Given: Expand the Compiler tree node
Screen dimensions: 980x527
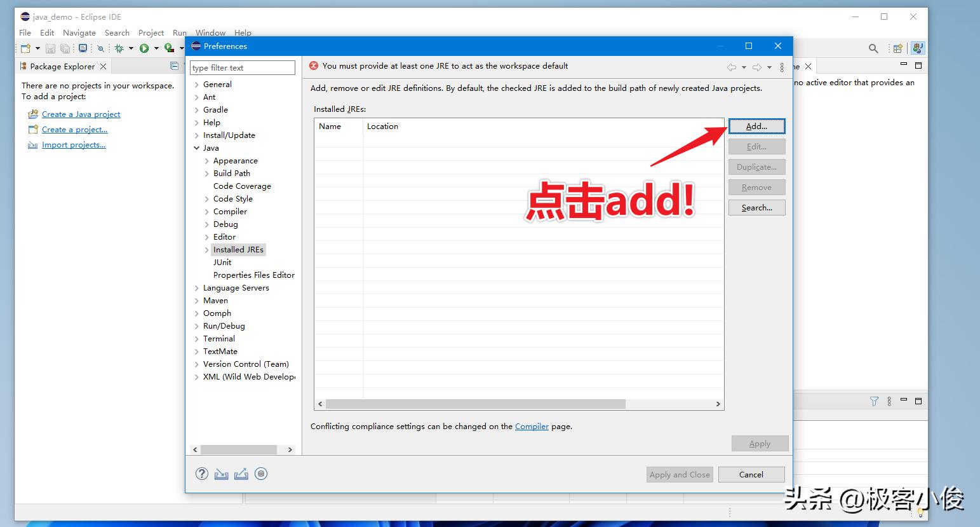Looking at the screenshot, I should click(x=206, y=211).
